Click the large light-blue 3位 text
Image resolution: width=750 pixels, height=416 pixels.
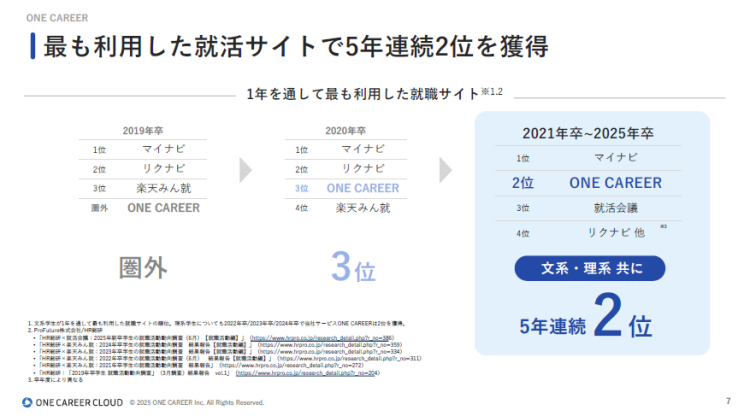click(353, 267)
